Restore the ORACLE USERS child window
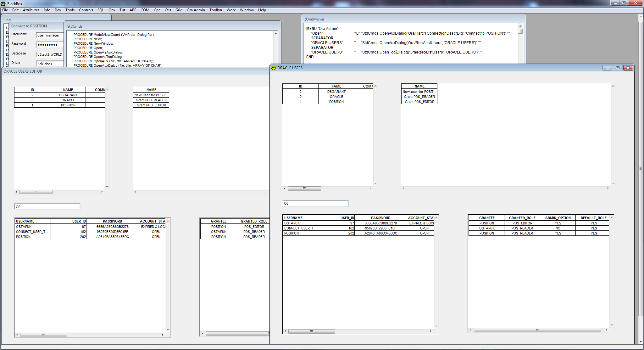Viewport: 644px width, 350px height. 618,68
